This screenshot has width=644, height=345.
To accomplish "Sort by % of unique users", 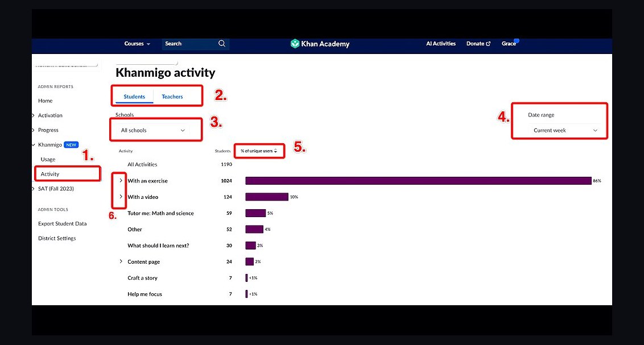I will [259, 151].
